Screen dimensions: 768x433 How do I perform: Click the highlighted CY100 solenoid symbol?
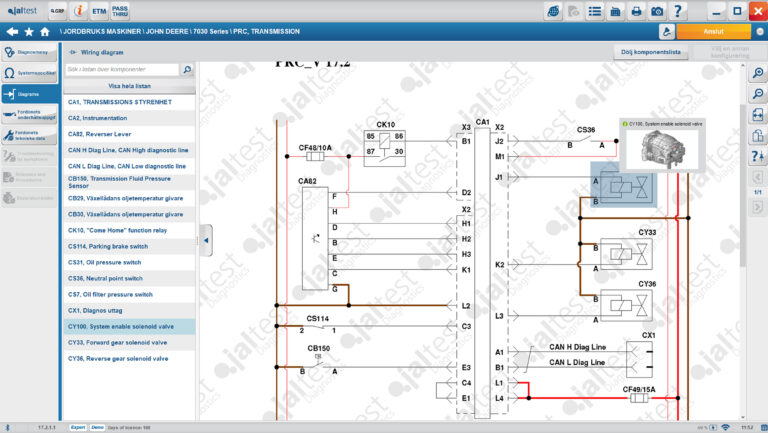pos(623,186)
